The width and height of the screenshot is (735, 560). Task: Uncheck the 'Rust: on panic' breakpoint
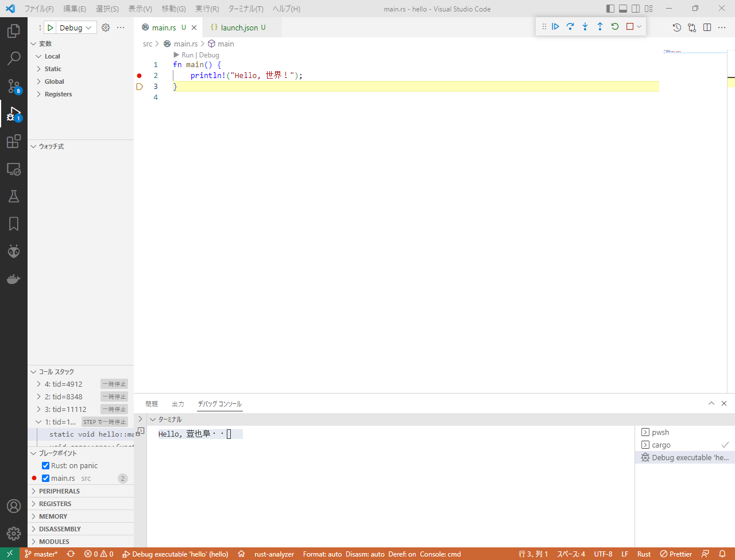pyautogui.click(x=46, y=465)
